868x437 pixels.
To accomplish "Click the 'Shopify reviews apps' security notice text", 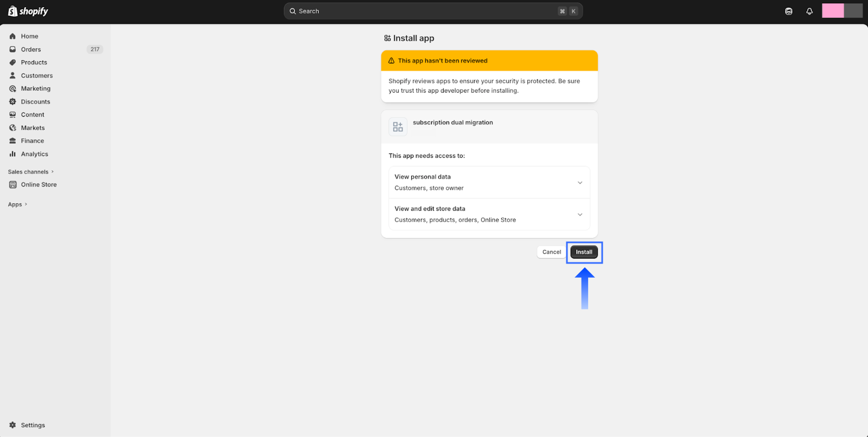I will [484, 86].
